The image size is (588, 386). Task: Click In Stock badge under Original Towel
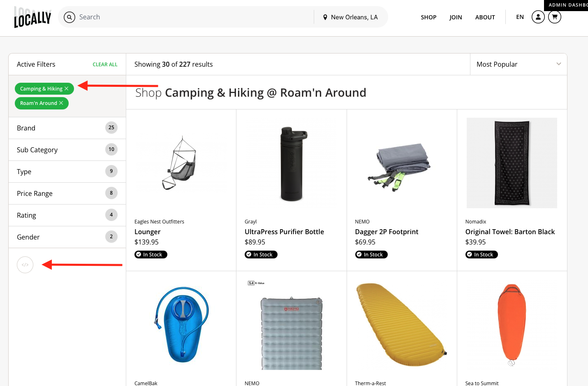482,254
